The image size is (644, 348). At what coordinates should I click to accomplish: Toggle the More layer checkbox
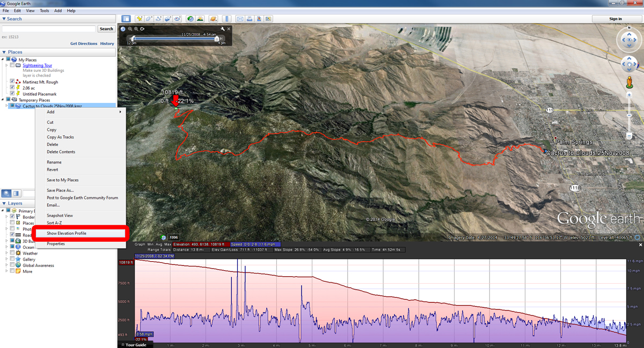tap(12, 271)
